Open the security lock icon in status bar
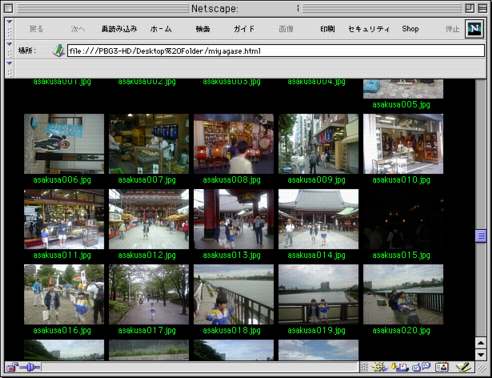The image size is (492, 378). (x=12, y=368)
